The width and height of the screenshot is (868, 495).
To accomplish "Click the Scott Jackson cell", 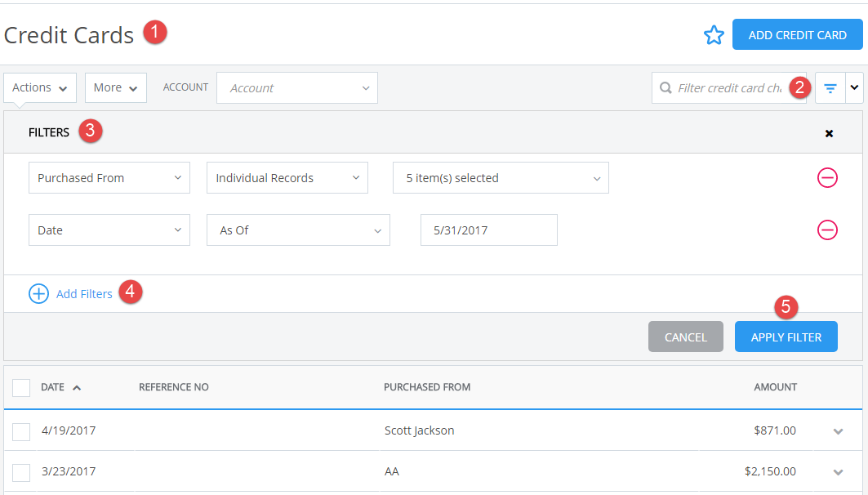I will pos(419,430).
